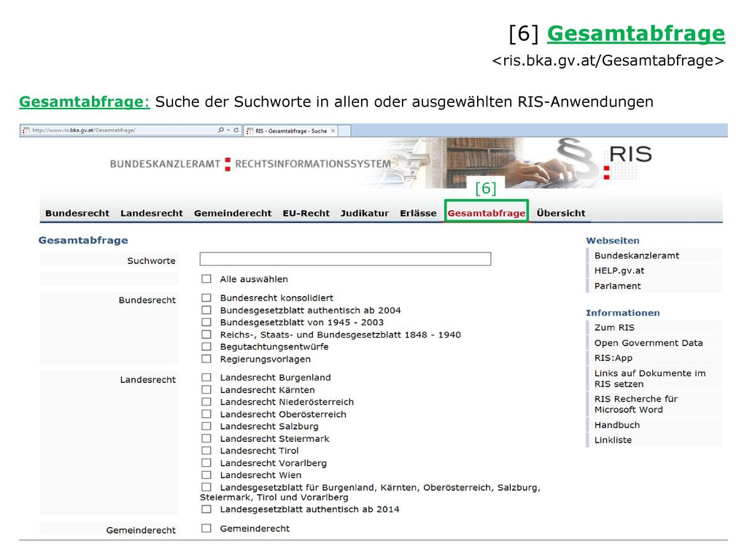Click the Informationen sidebar heading
747x560 pixels.
coord(623,313)
